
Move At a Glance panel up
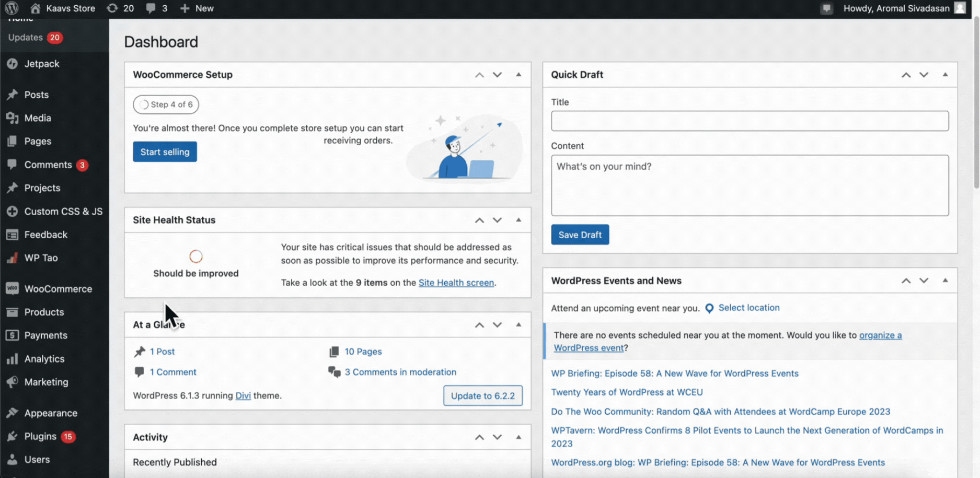pos(479,324)
